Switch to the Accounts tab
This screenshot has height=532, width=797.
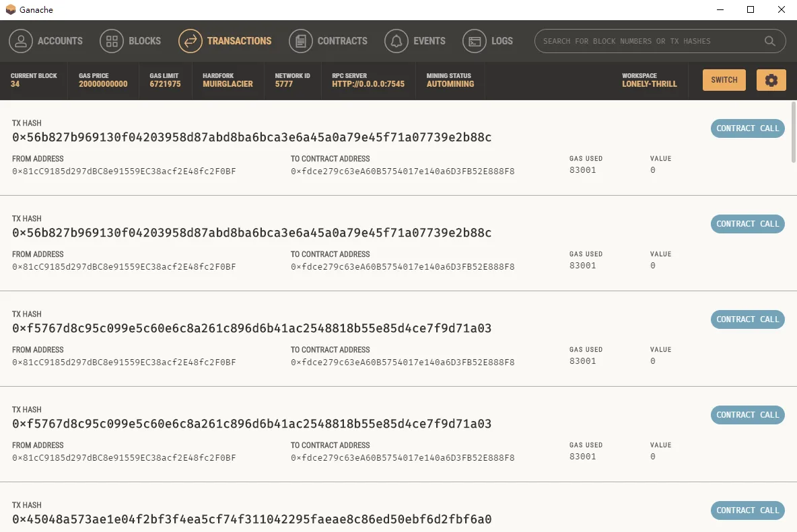click(x=60, y=41)
